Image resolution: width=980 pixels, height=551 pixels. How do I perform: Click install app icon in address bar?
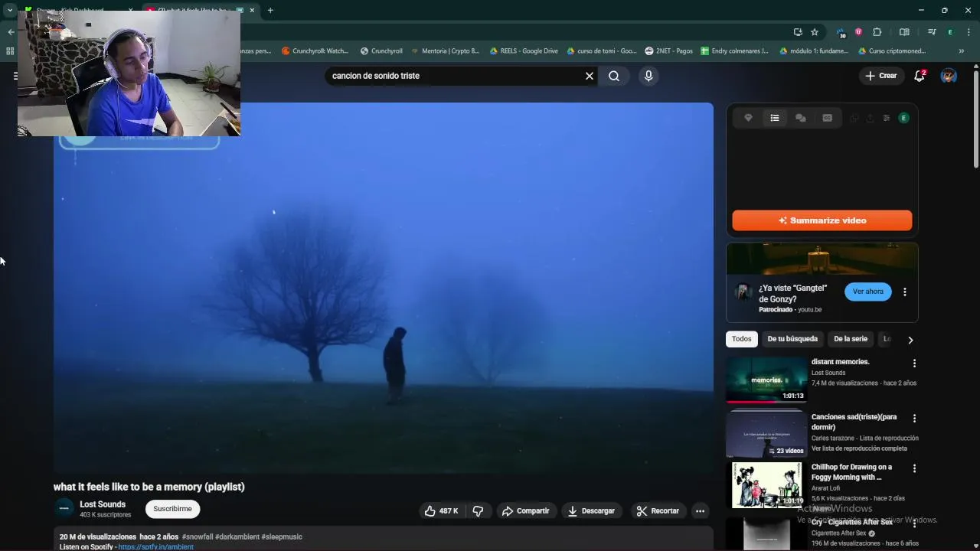tap(798, 32)
